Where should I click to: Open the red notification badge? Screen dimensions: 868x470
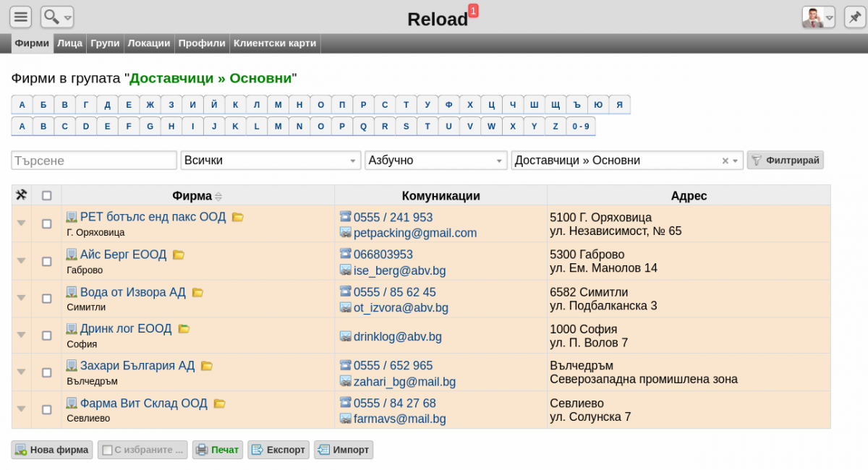click(473, 10)
